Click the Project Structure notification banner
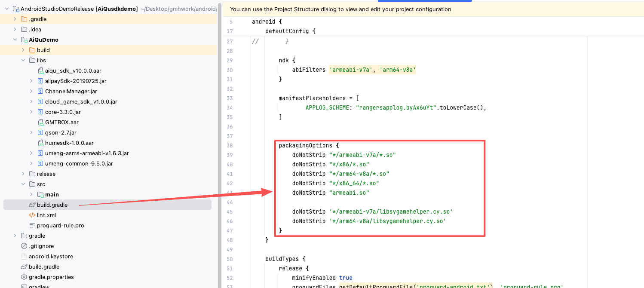 (x=340, y=9)
